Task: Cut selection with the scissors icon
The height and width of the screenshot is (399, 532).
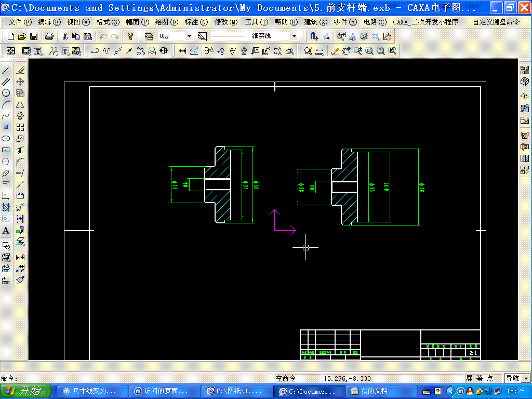Action: coord(65,36)
